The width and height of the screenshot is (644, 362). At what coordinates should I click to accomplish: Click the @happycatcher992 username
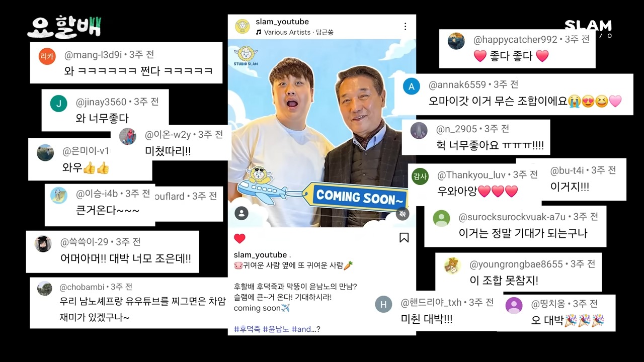[x=515, y=40]
